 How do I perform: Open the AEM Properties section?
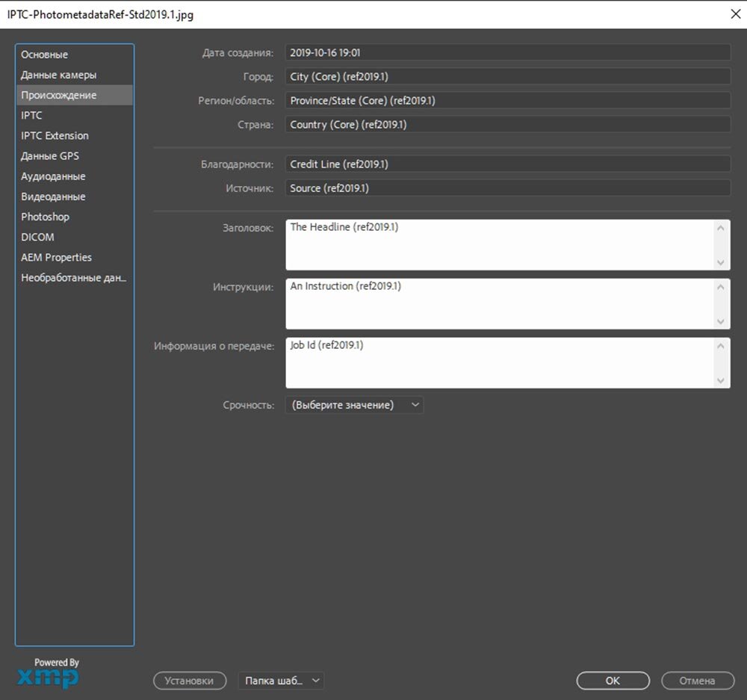pyautogui.click(x=74, y=257)
